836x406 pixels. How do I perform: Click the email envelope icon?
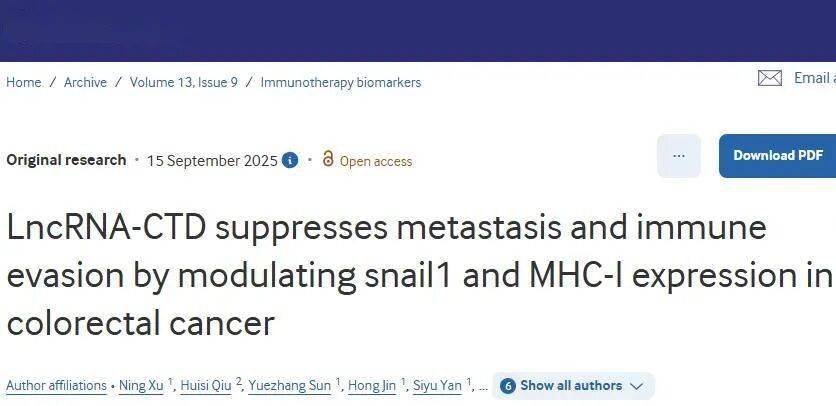[x=769, y=78]
